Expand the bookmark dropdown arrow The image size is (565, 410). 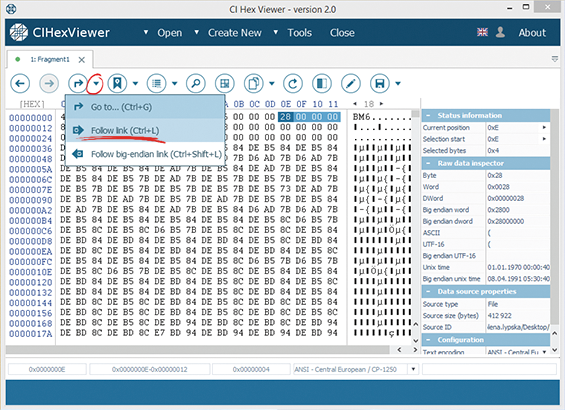[x=135, y=84]
